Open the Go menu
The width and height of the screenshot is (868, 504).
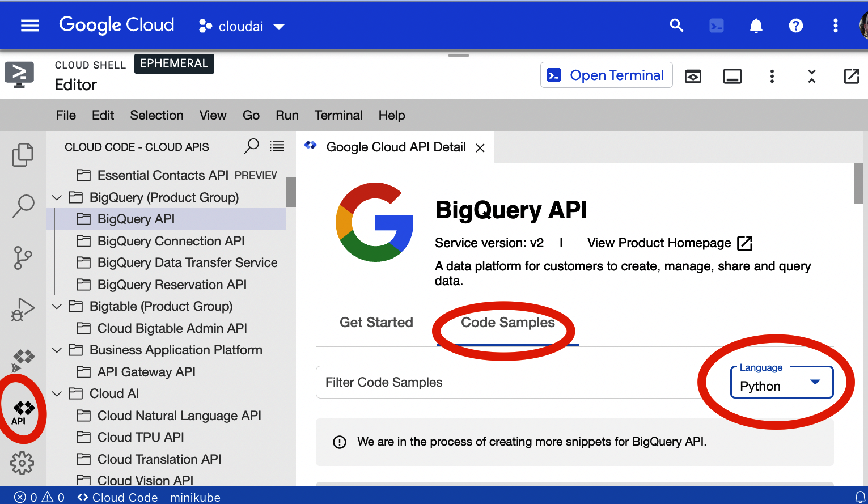click(x=251, y=115)
